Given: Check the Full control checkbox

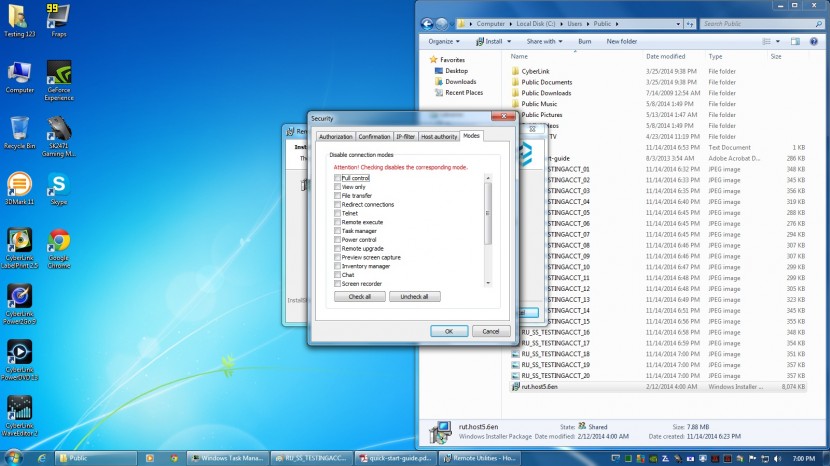Looking at the screenshot, I should 337,178.
